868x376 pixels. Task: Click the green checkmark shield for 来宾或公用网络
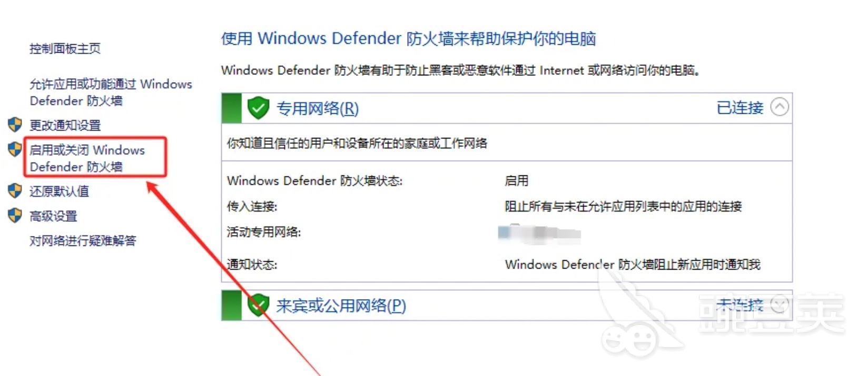tap(258, 305)
